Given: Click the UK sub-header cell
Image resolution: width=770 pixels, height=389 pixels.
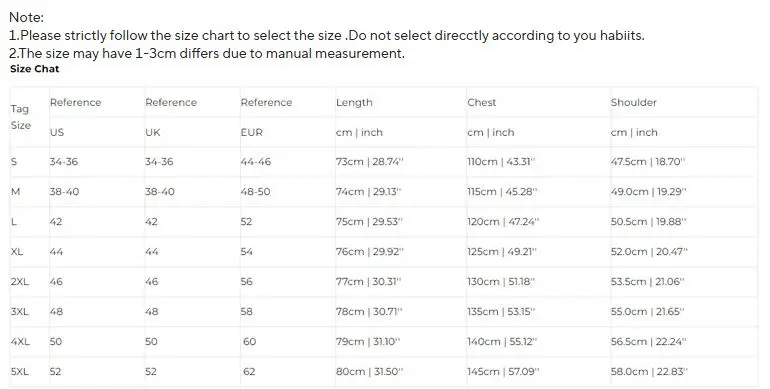Looking at the screenshot, I should coord(153,133).
